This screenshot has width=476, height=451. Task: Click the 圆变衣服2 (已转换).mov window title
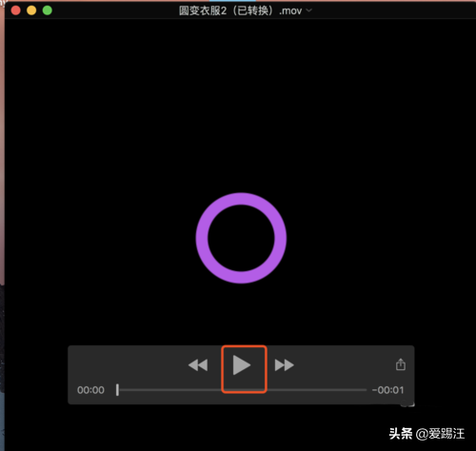240,10
